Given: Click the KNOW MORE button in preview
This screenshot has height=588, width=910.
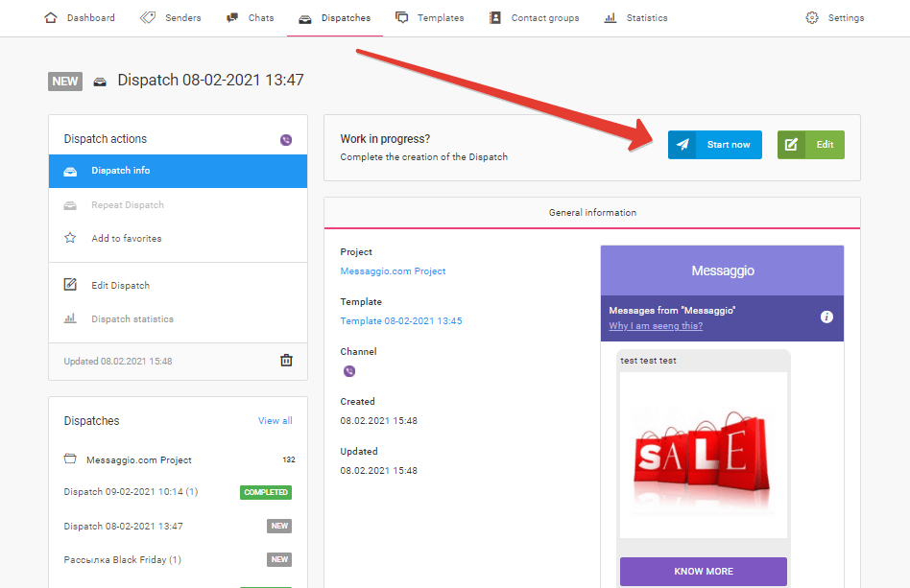Looking at the screenshot, I should pos(704,571).
